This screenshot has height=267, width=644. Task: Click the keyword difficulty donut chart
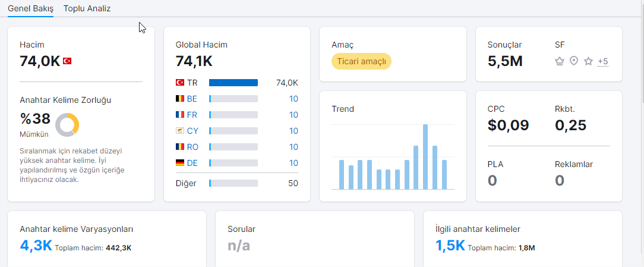(67, 125)
